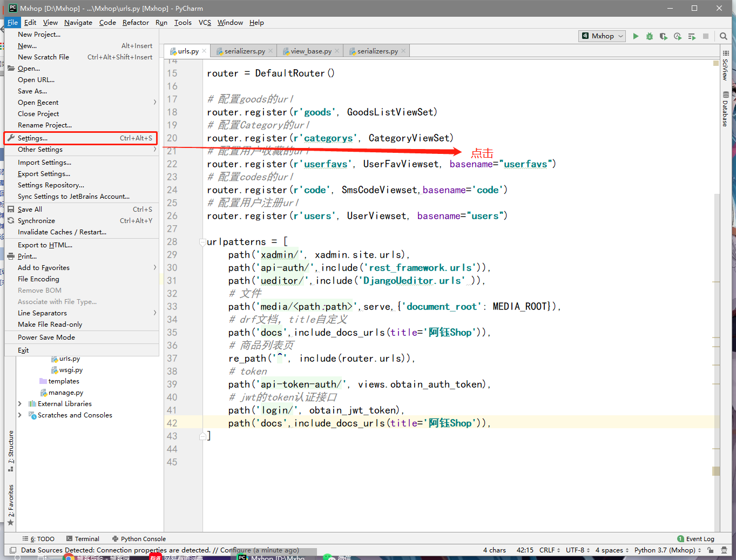Image resolution: width=736 pixels, height=560 pixels.
Task: Start debugging with the green bug icon
Action: click(650, 36)
